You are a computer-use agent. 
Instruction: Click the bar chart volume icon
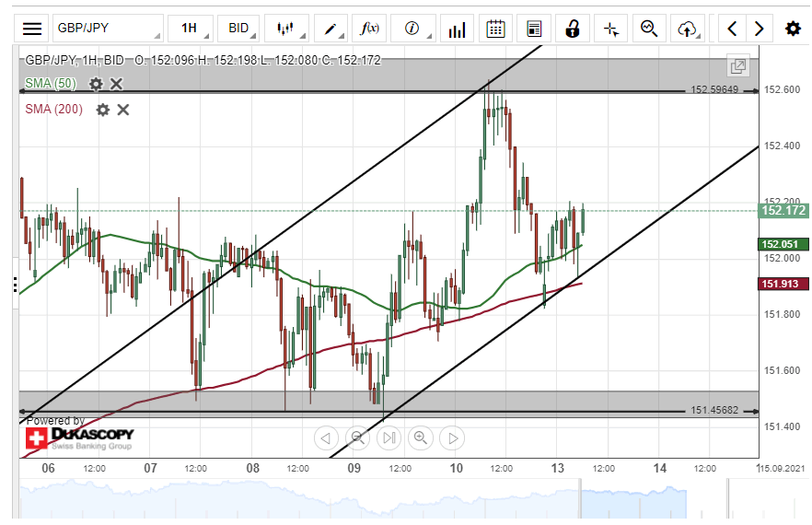[457, 28]
